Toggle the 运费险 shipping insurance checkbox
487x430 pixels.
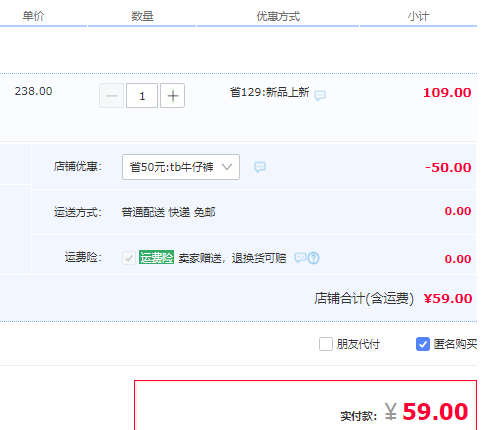pos(129,258)
